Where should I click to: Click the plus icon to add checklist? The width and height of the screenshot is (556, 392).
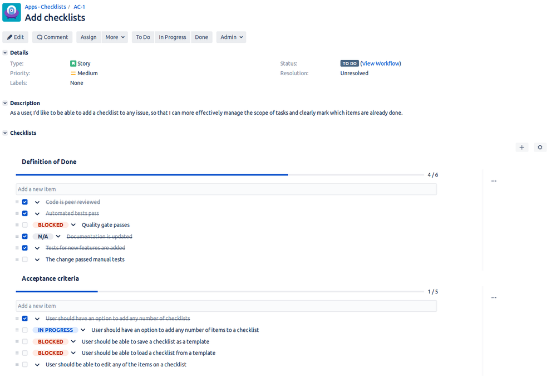[x=521, y=148]
